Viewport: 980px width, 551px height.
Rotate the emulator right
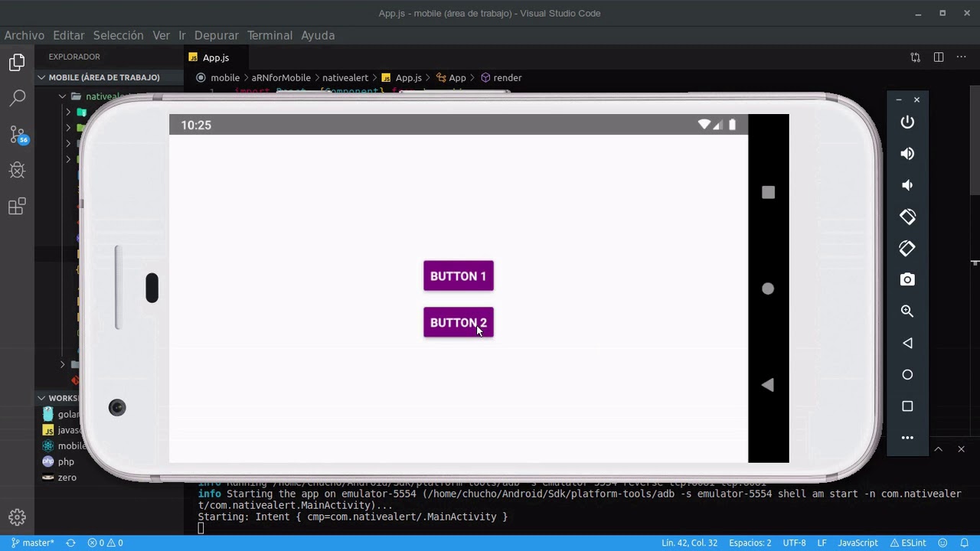[907, 249]
